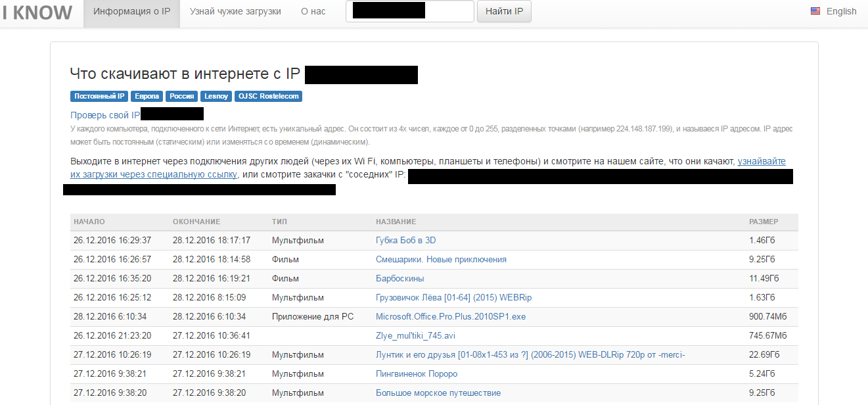Image resolution: width=868 pixels, height=405 pixels.
Task: Click the Название column header
Action: (x=396, y=222)
